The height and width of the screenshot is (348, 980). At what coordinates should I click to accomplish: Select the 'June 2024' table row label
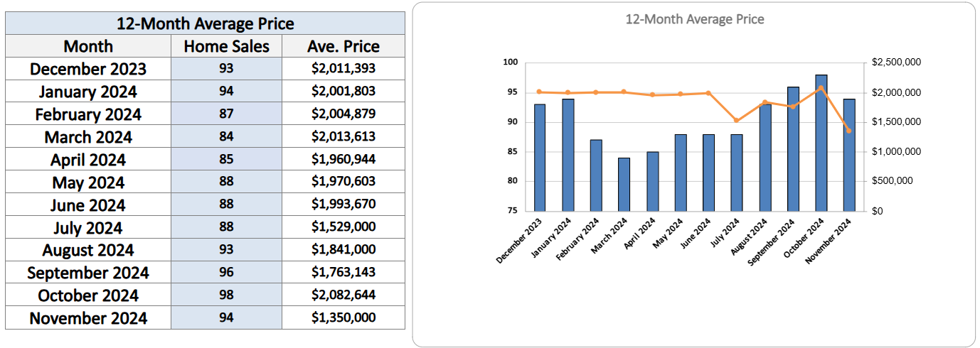pos(88,205)
